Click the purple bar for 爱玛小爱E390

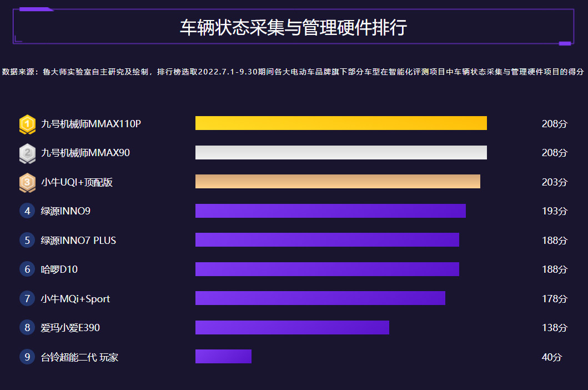292,327
